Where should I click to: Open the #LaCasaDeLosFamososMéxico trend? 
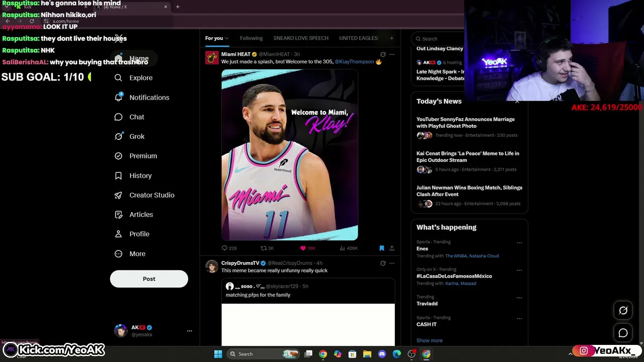pyautogui.click(x=454, y=276)
